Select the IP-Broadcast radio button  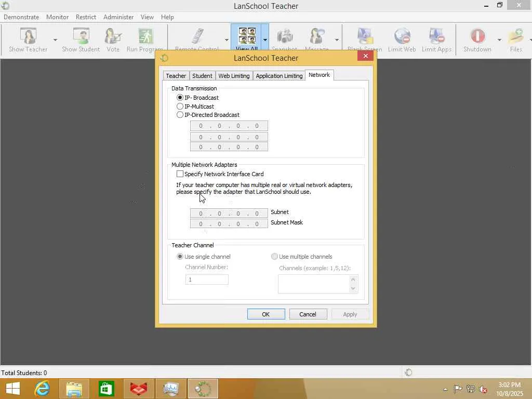pyautogui.click(x=180, y=97)
